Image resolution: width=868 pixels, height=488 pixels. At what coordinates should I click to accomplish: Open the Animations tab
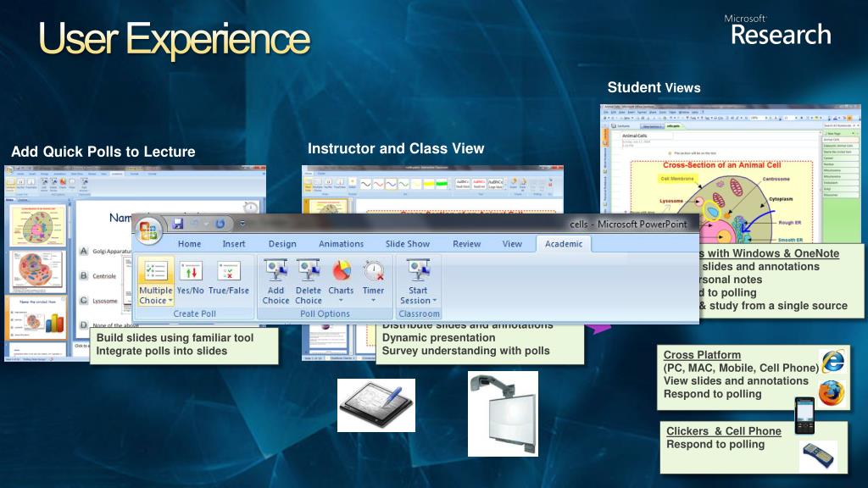(341, 244)
